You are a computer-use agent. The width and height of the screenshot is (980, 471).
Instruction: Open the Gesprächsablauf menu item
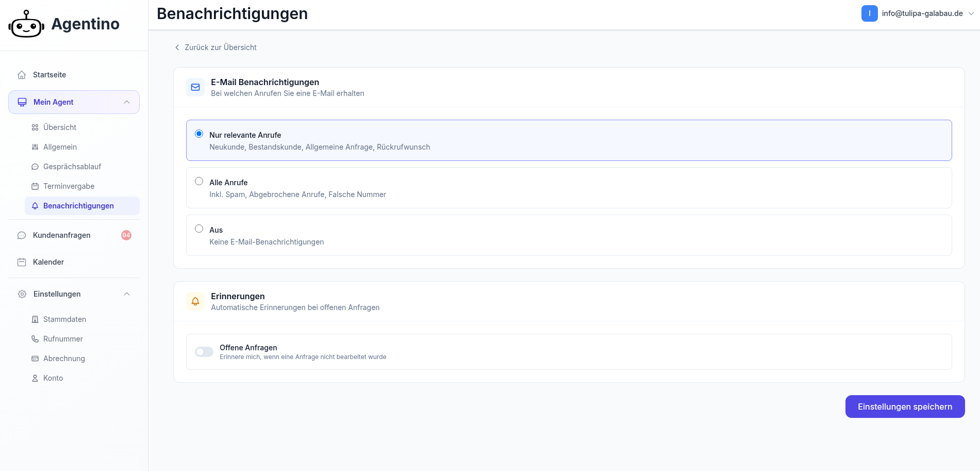(x=72, y=167)
